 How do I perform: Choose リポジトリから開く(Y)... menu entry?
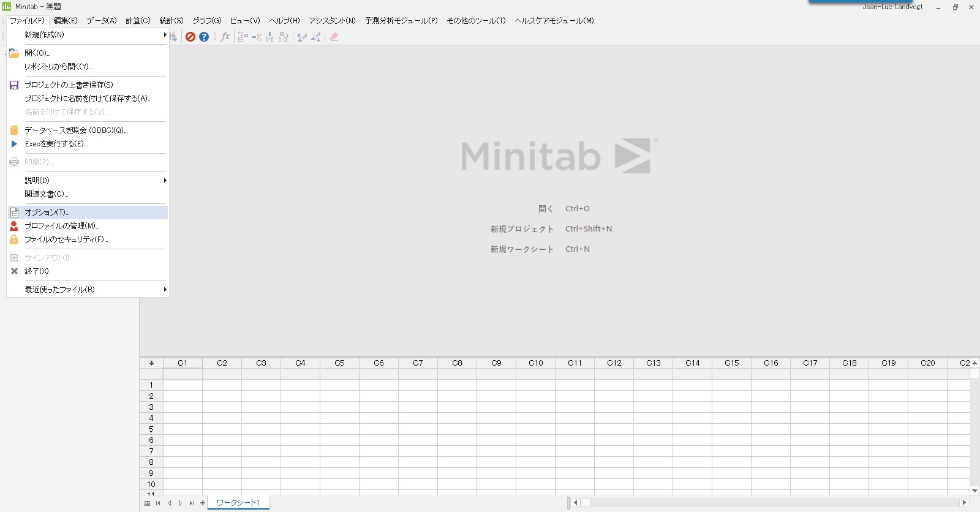pyautogui.click(x=88, y=66)
